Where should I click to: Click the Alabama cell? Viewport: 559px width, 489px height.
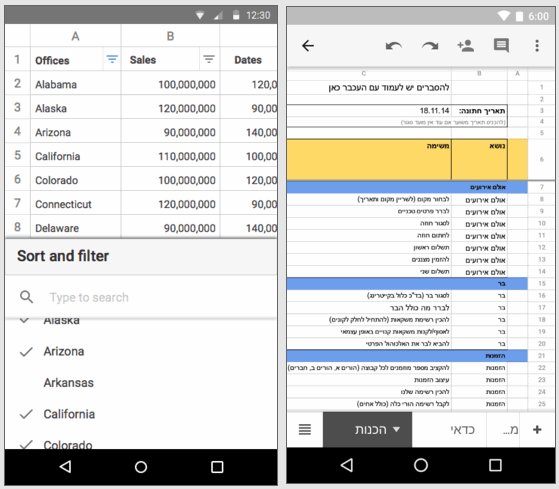click(x=76, y=84)
